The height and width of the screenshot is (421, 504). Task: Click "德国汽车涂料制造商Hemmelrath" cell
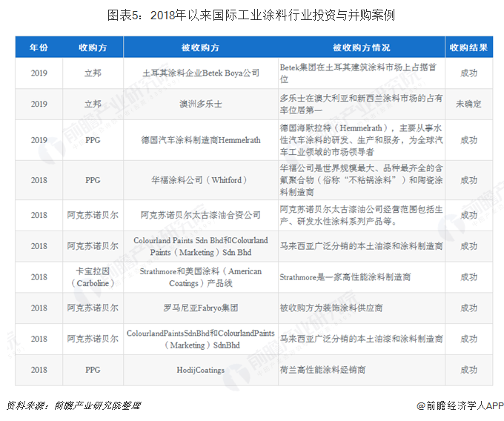click(x=201, y=140)
